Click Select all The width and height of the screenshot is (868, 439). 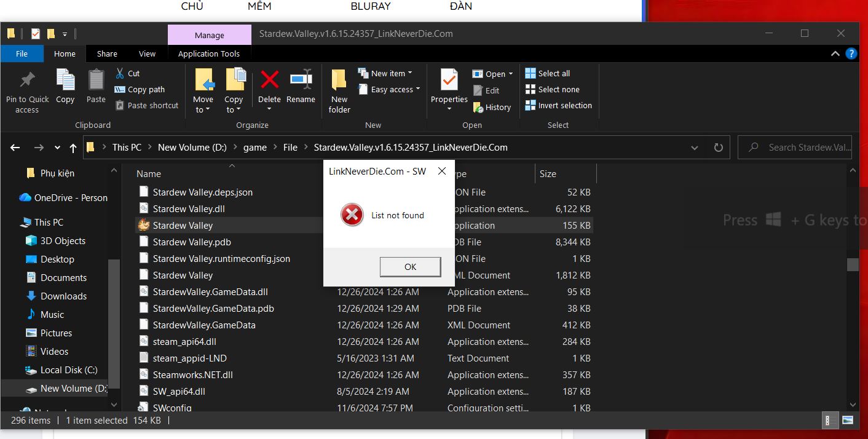pos(548,73)
